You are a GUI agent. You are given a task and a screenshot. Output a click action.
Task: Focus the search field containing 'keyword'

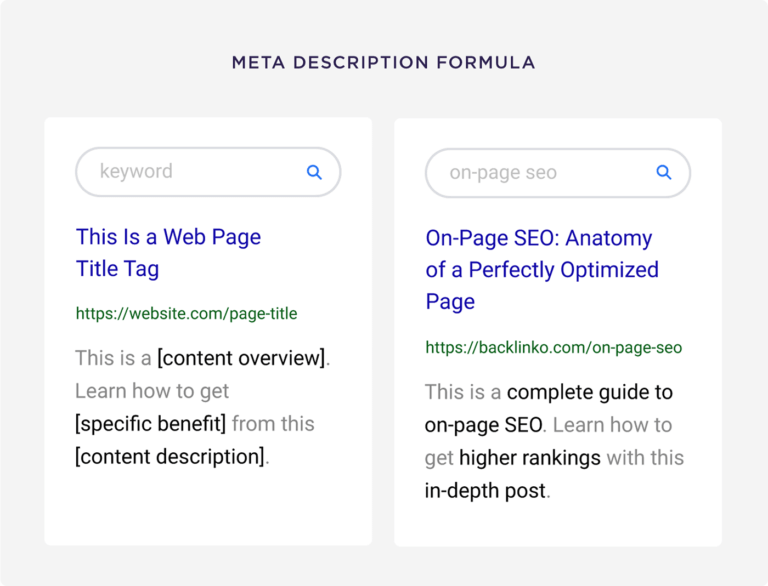190,172
